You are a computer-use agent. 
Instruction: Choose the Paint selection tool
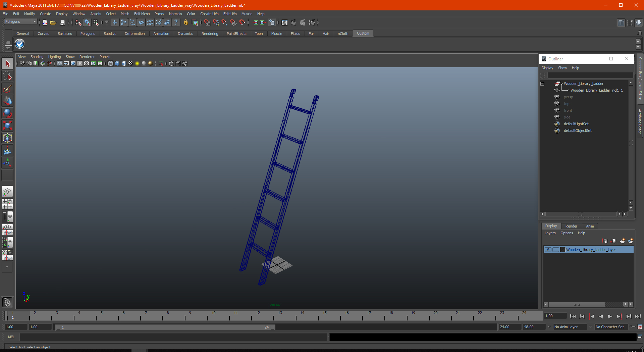[7, 89]
